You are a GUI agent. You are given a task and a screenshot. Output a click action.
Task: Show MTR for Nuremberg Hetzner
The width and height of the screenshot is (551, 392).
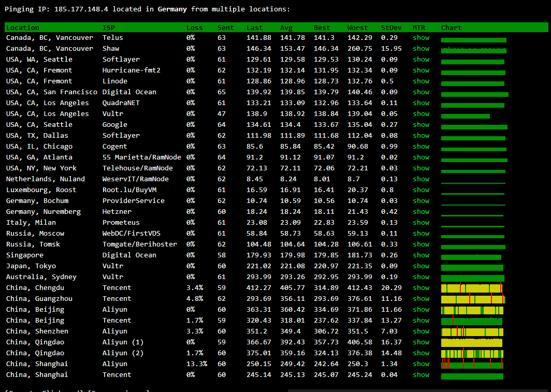pyautogui.click(x=421, y=212)
